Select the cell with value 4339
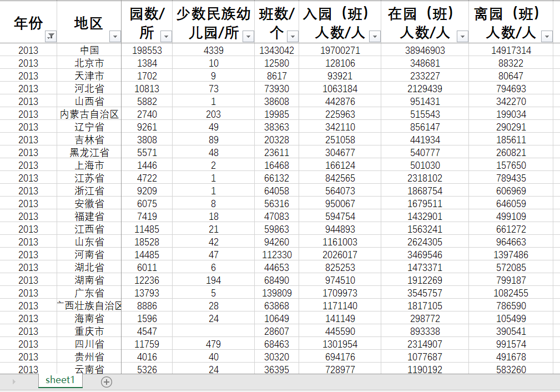Screen dimensions: 560x392 pos(213,51)
